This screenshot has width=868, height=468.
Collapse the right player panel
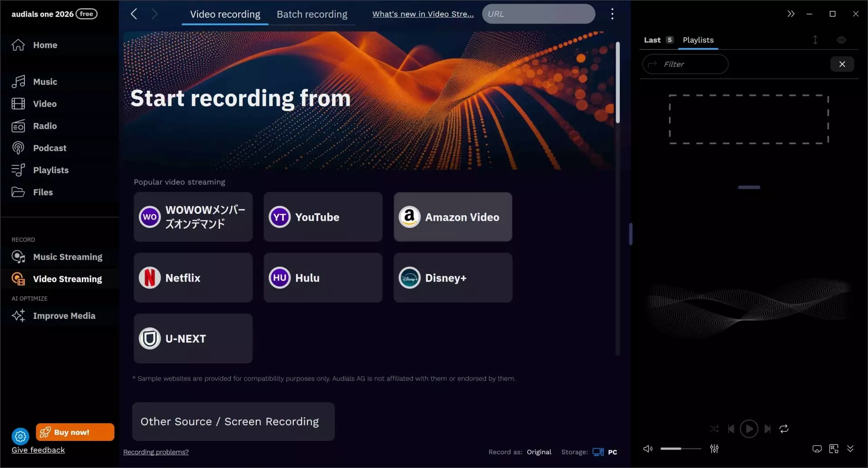point(791,14)
